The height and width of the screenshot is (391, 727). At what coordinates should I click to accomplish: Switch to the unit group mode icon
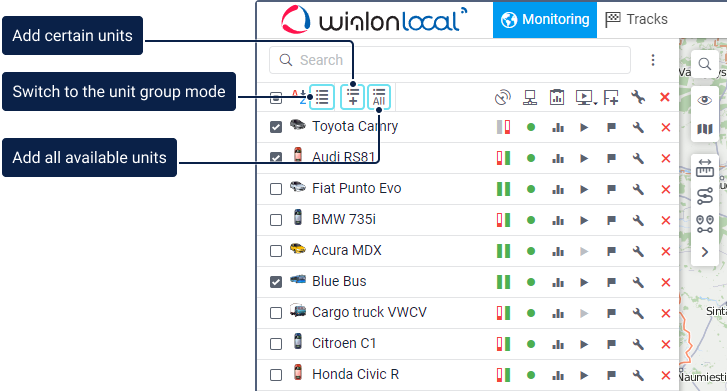coord(322,97)
